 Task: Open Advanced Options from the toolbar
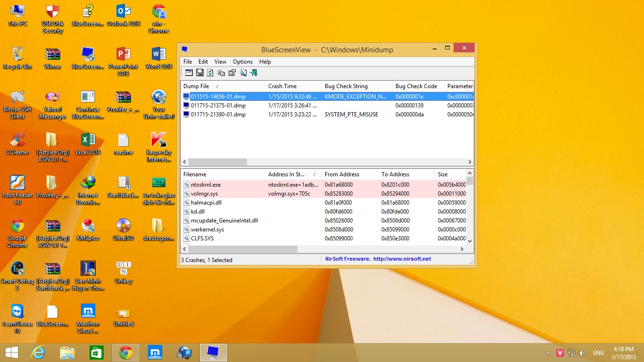tap(189, 73)
